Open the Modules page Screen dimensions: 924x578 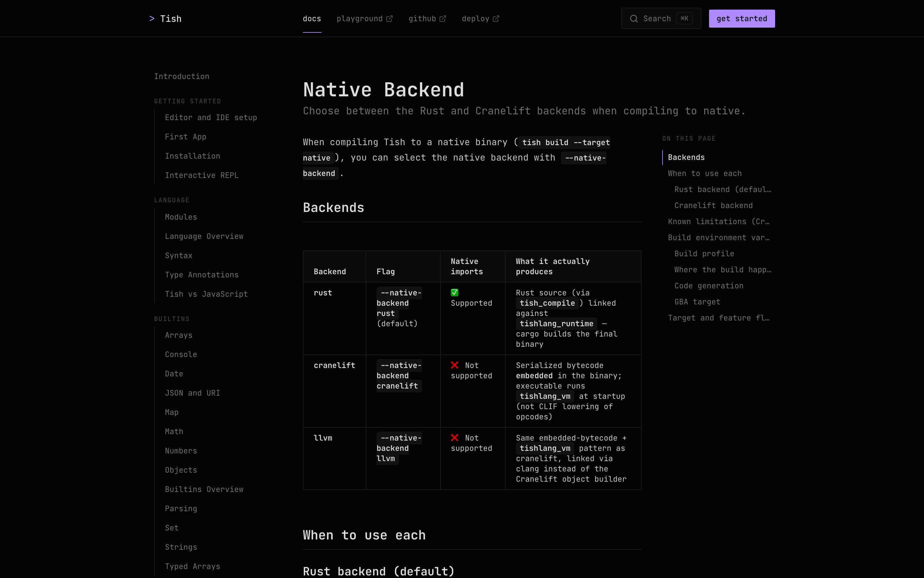tap(181, 217)
